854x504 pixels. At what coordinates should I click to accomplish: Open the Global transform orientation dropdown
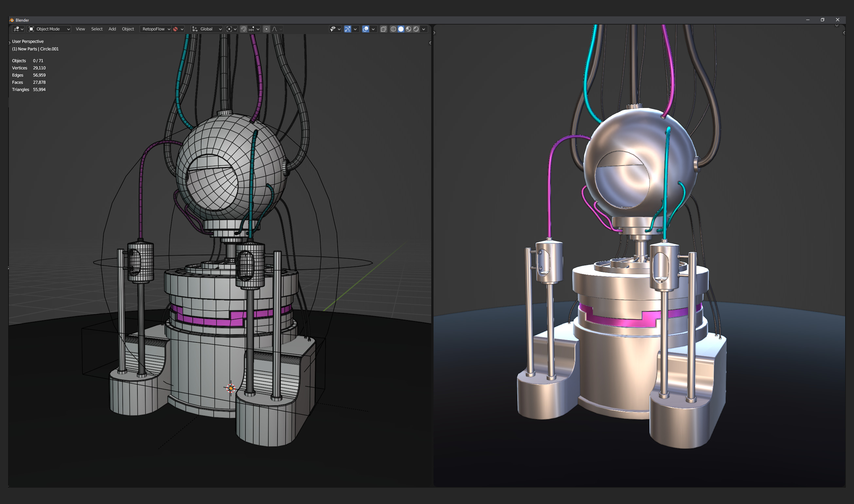pos(207,29)
